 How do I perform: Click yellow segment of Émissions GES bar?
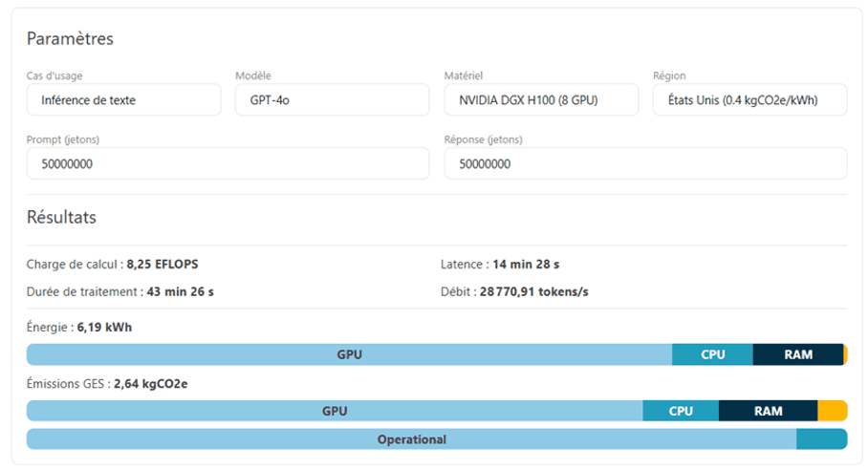pyautogui.click(x=832, y=411)
